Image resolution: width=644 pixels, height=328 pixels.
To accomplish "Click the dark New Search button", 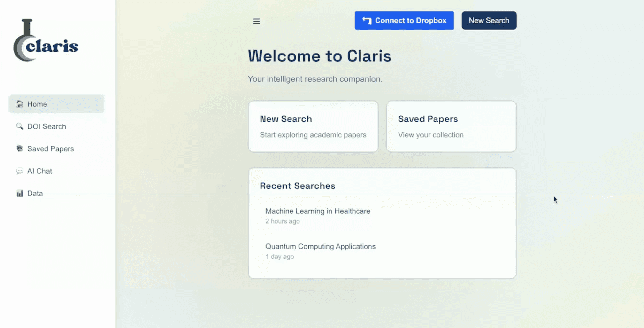I will click(x=489, y=20).
